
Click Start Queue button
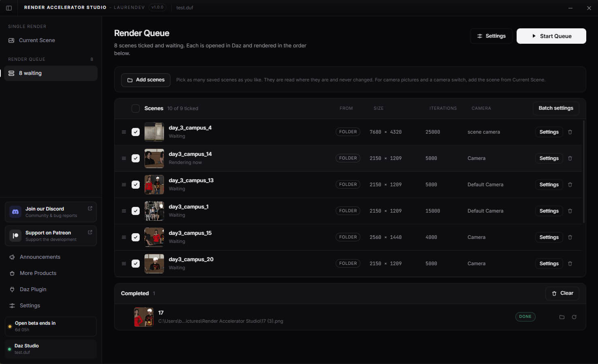[x=551, y=36]
